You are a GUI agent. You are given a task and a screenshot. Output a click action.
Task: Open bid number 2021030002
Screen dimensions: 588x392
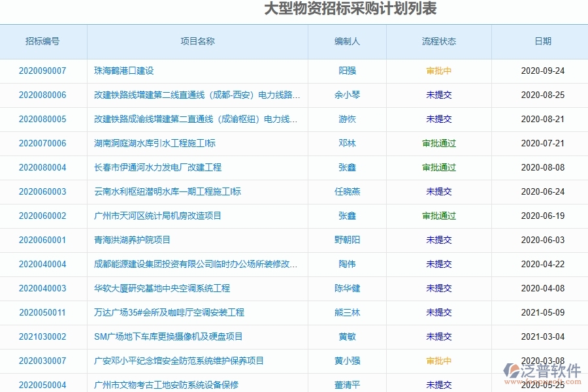click(x=43, y=336)
